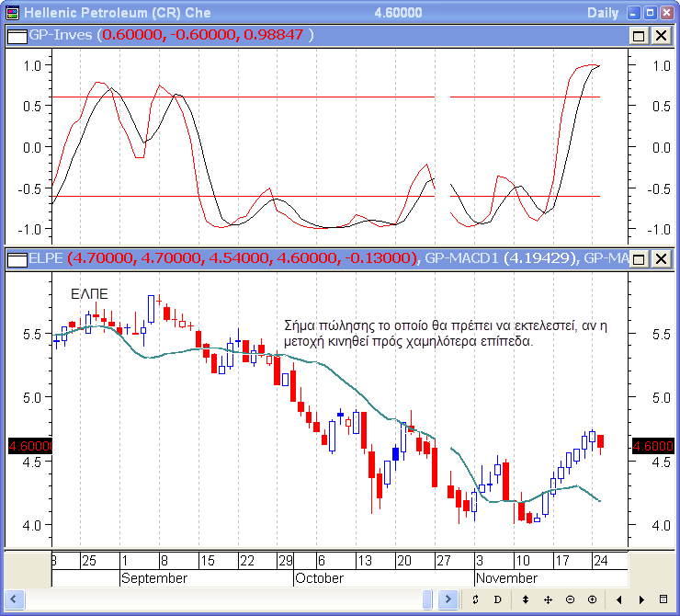Screen dimensions: 680x616
Task: Zoom in using the plus circle icon
Action: click(x=592, y=599)
